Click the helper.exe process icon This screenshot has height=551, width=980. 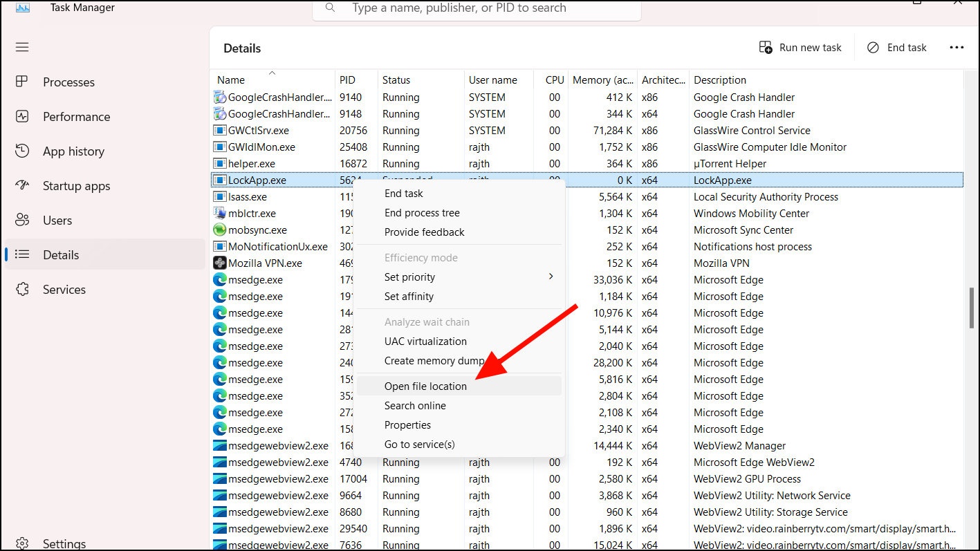click(x=220, y=163)
